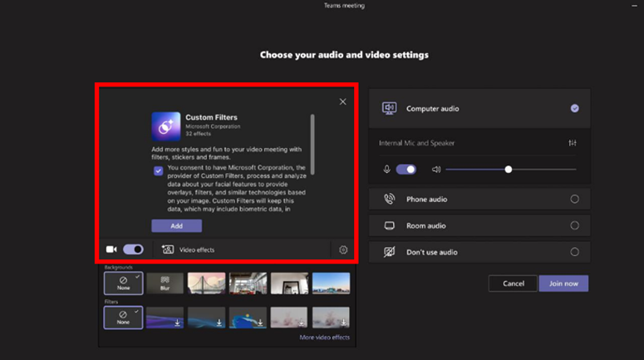Mute the microphone toggle

pos(406,170)
